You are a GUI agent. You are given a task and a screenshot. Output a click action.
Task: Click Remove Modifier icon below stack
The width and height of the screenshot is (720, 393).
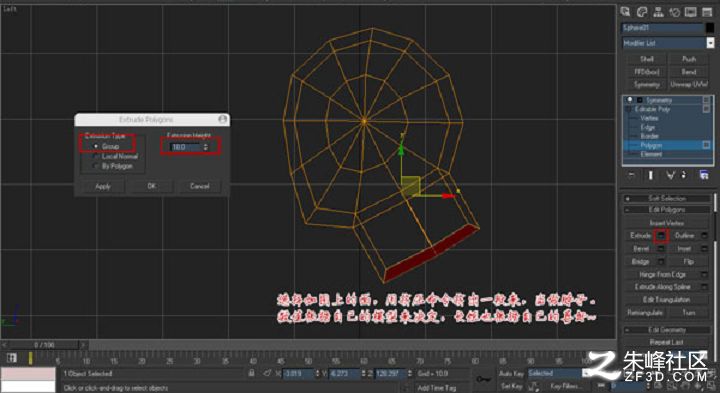click(685, 175)
